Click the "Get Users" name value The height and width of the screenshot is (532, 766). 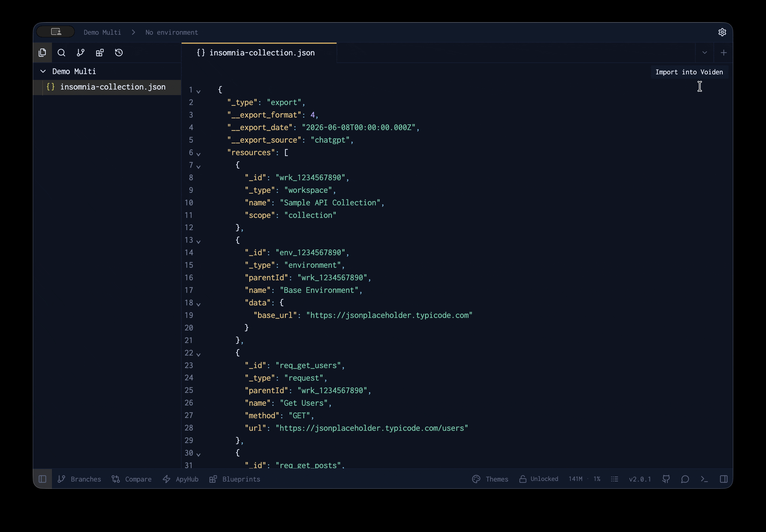coord(304,403)
